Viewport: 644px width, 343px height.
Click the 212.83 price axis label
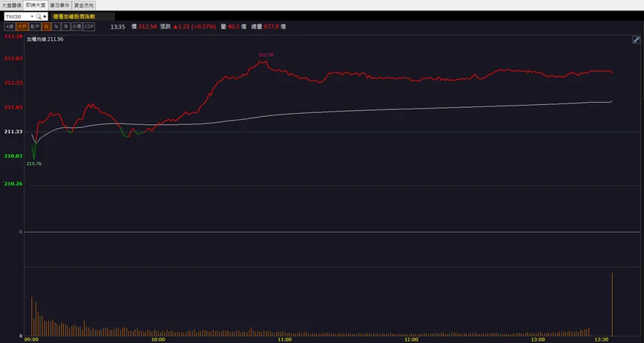coord(13,59)
